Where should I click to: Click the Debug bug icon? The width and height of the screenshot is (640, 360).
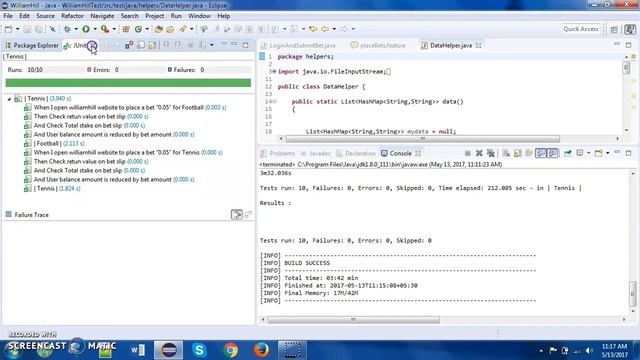coord(67,29)
